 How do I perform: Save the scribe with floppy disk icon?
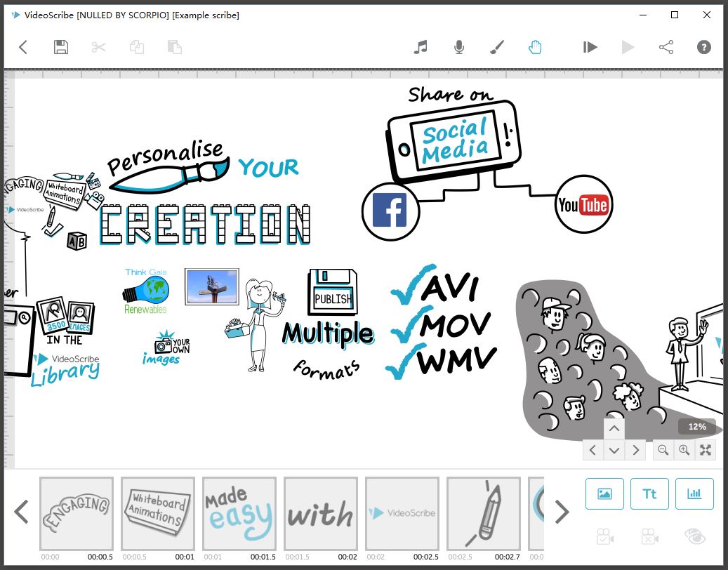pyautogui.click(x=61, y=47)
